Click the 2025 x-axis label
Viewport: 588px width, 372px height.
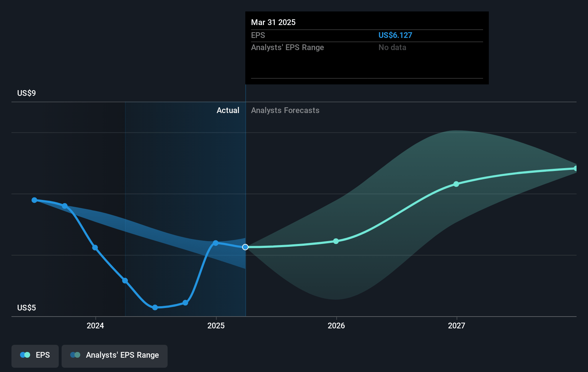click(x=216, y=325)
